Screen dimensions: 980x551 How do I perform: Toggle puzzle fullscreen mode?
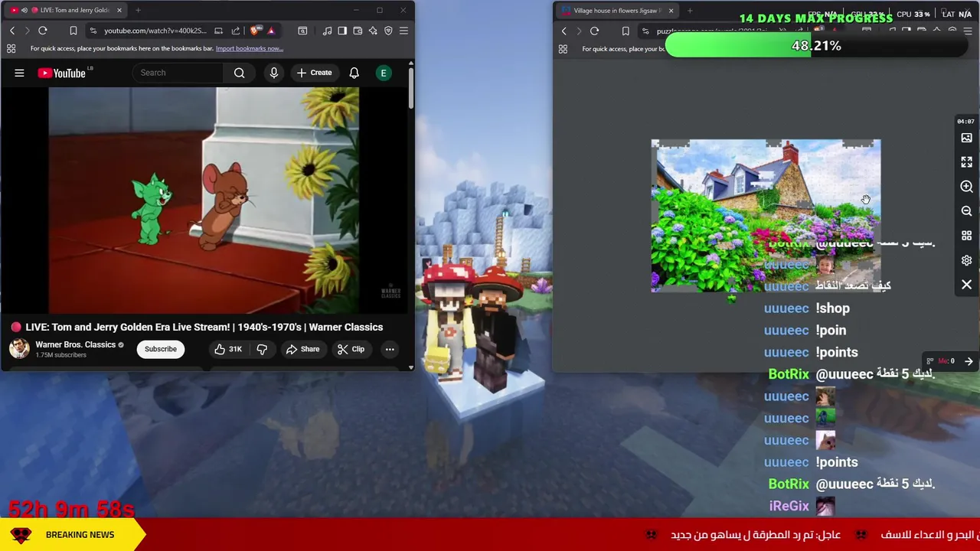[x=966, y=162]
